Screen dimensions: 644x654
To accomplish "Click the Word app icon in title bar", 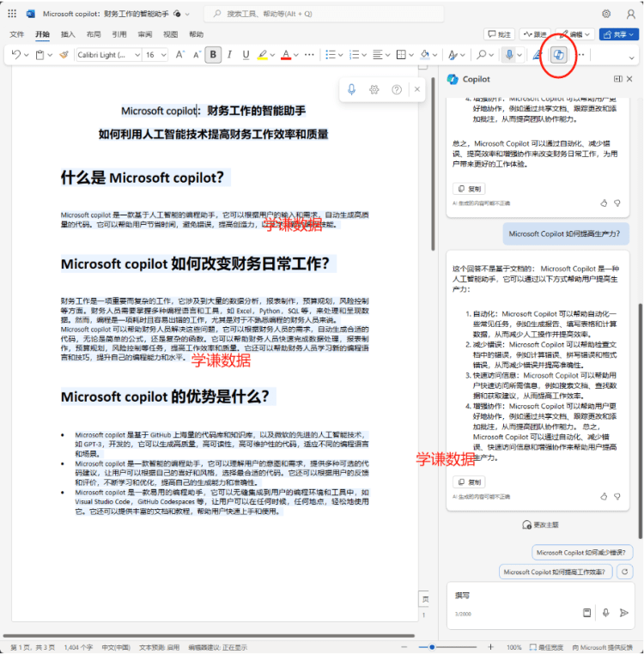I will pos(30,14).
